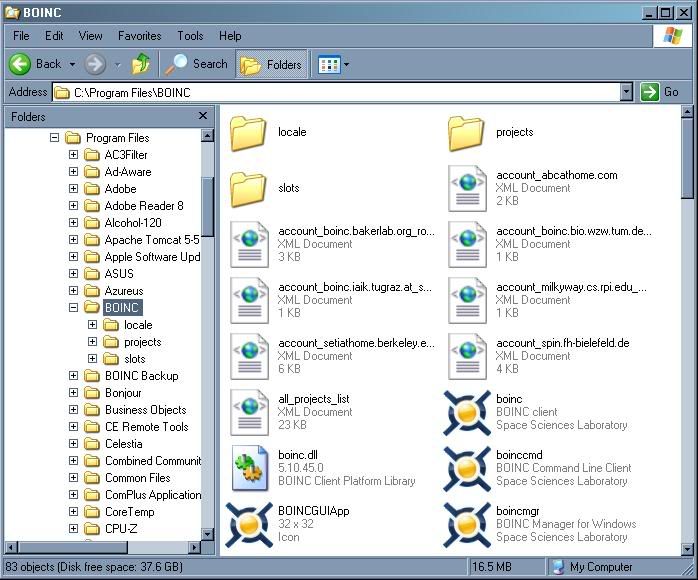Open the Back history dropdown arrow

tap(72, 65)
